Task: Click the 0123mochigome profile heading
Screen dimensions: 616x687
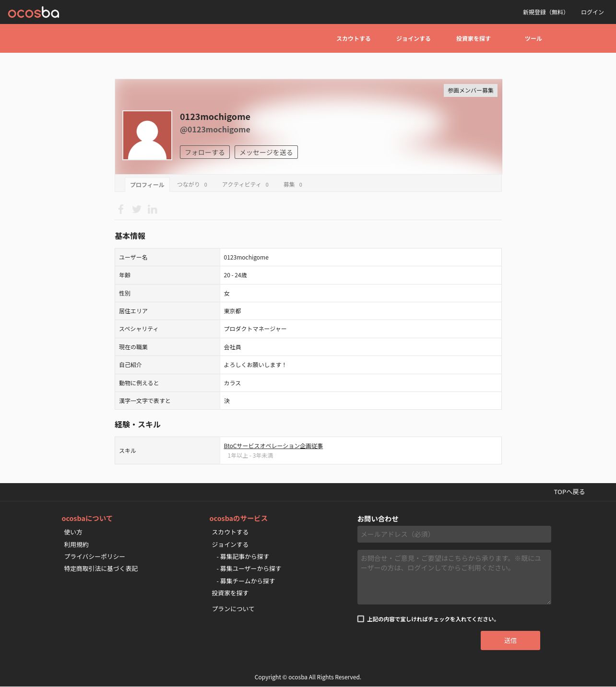Action: (215, 117)
